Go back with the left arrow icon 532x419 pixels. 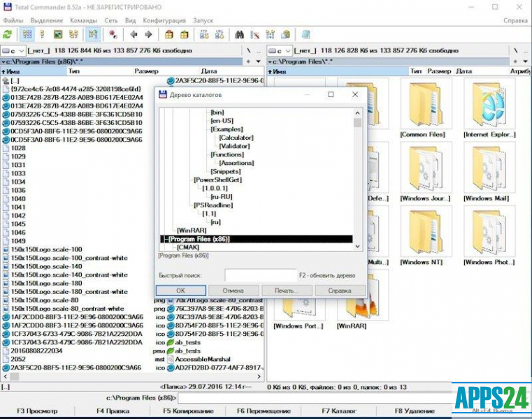[134, 34]
